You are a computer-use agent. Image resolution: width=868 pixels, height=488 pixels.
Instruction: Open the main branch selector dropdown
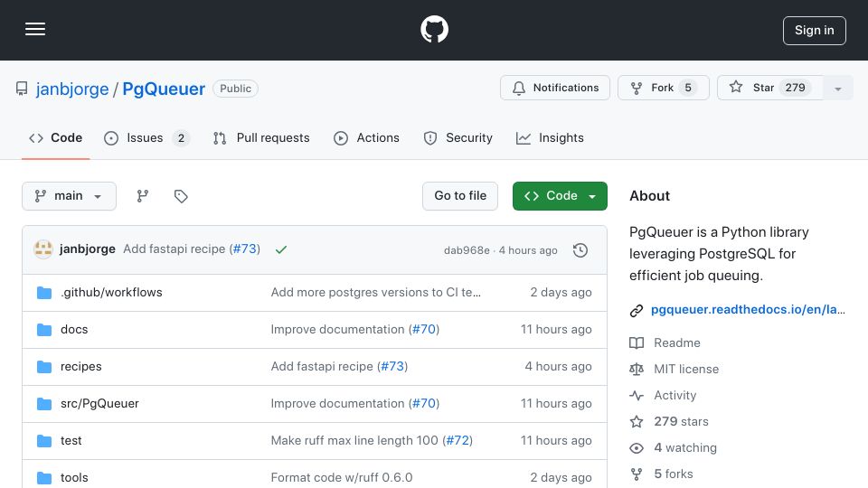[70, 196]
